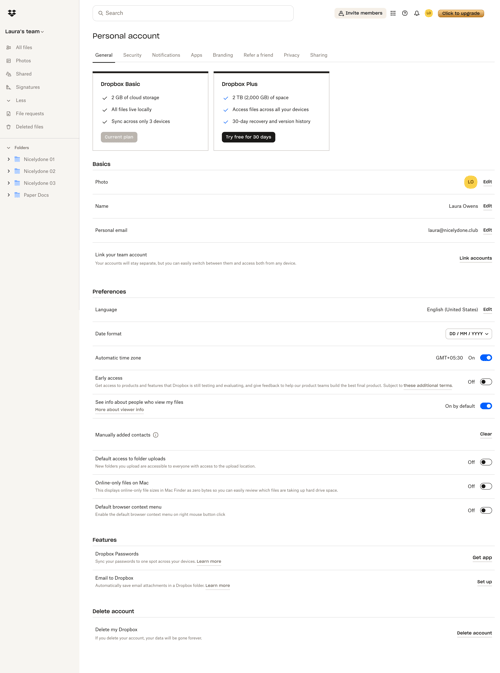Collapse the Folders section chevron

pyautogui.click(x=9, y=148)
